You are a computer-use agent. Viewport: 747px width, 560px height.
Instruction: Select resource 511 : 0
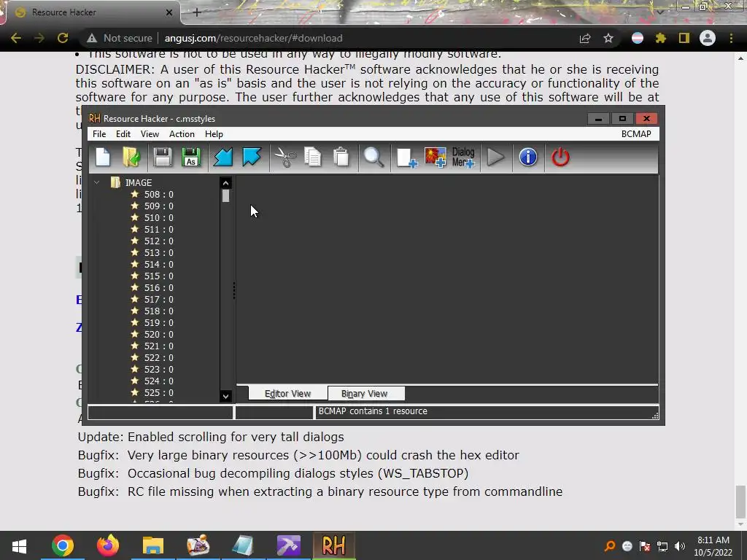[158, 229]
